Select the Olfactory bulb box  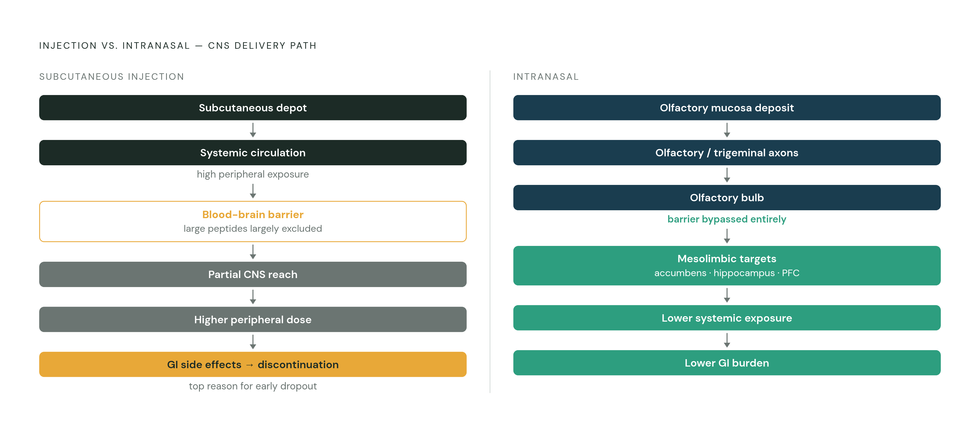click(x=727, y=197)
